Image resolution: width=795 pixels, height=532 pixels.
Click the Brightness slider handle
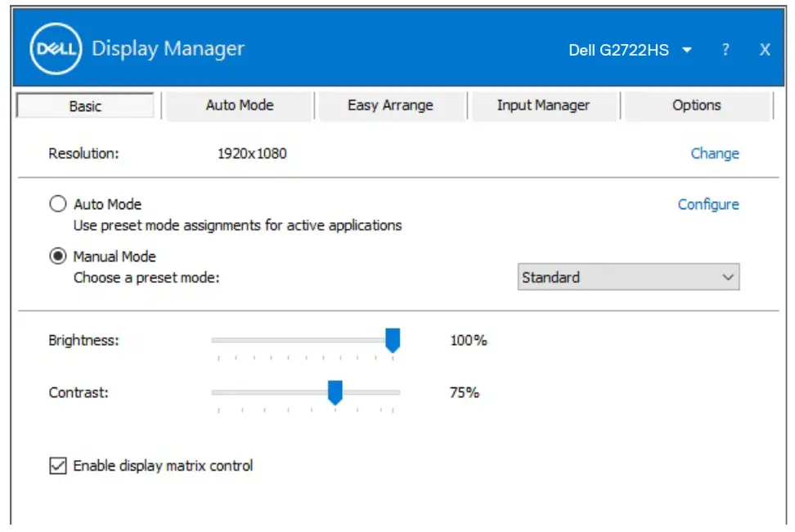393,341
